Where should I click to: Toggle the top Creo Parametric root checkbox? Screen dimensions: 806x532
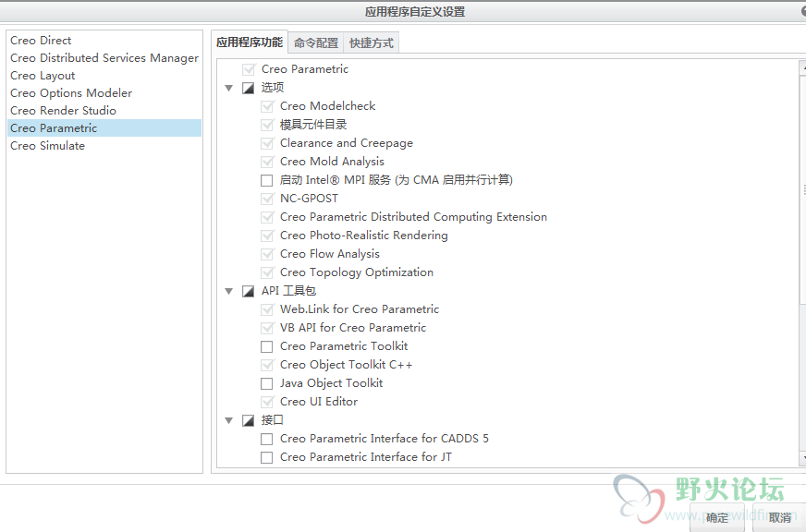(249, 69)
